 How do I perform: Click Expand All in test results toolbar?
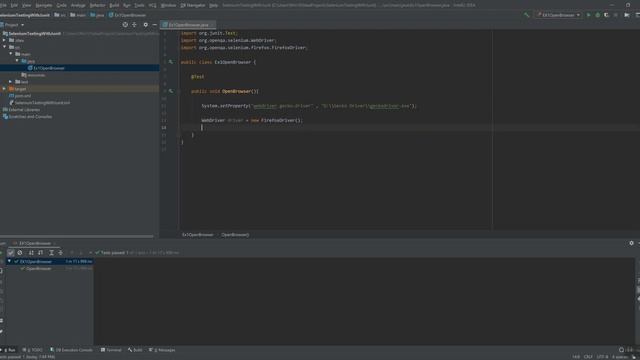51,253
